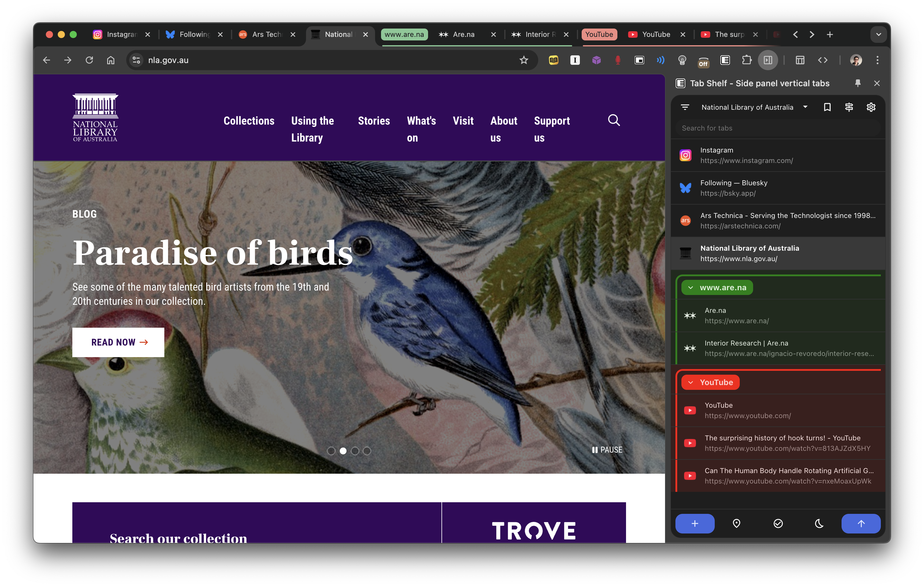The image size is (924, 587).
Task: Pin the Tab Shelf side panel
Action: click(858, 83)
